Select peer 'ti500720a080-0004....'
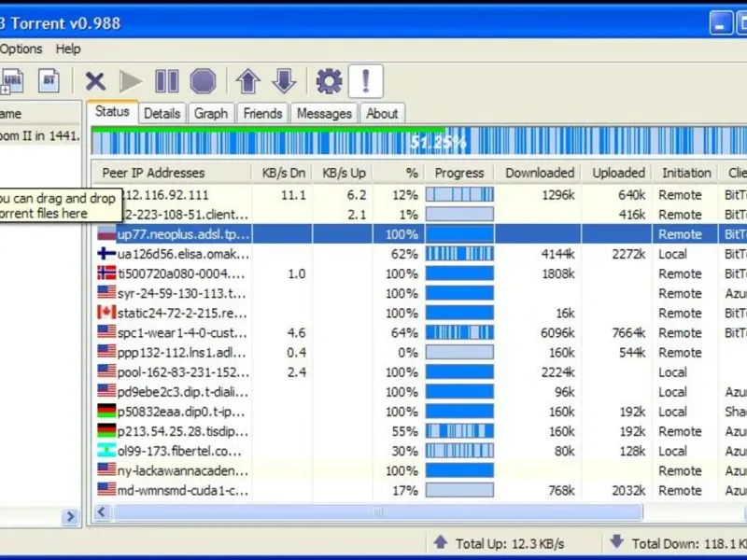 tap(181, 273)
